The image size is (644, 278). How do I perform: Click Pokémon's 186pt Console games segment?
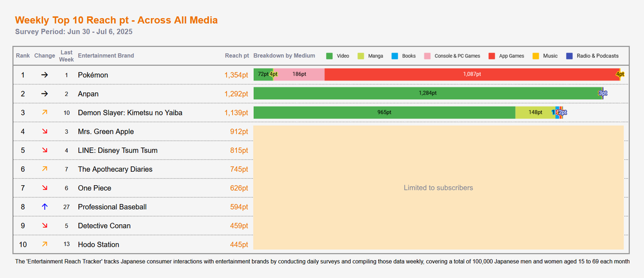point(299,75)
